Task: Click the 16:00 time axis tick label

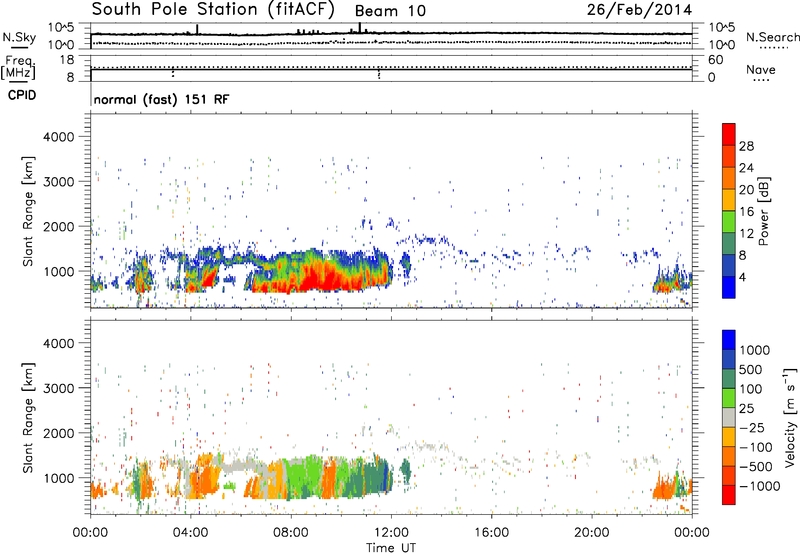Action: click(x=492, y=533)
